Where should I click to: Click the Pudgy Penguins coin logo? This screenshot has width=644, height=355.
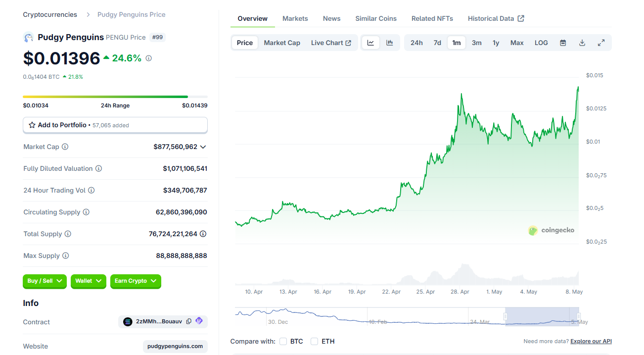[x=28, y=37]
